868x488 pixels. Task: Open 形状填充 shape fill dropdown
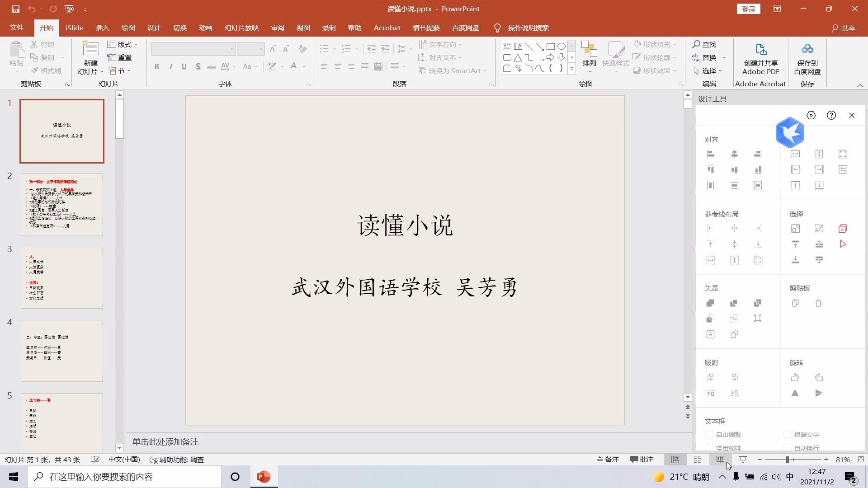pyautogui.click(x=655, y=44)
